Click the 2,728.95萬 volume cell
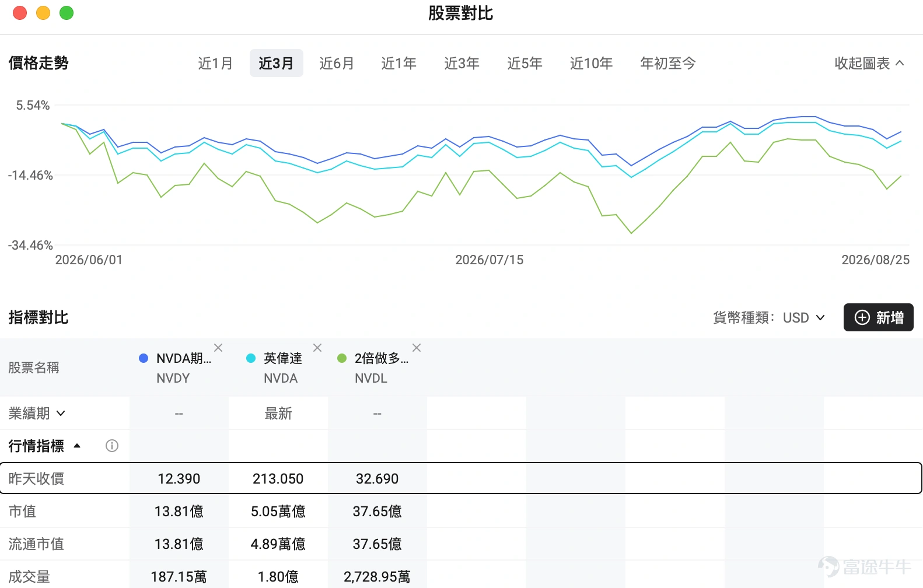923x588 pixels. [x=377, y=576]
